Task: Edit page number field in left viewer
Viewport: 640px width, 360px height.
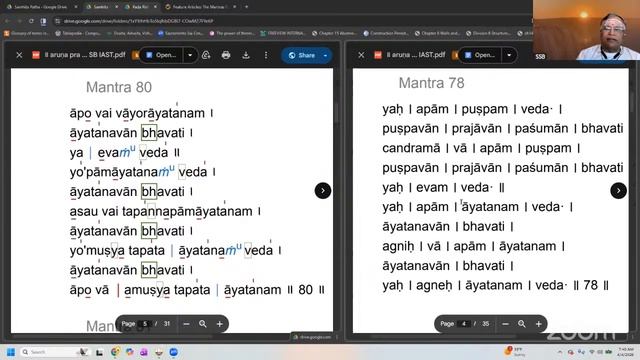Action: tap(144, 324)
